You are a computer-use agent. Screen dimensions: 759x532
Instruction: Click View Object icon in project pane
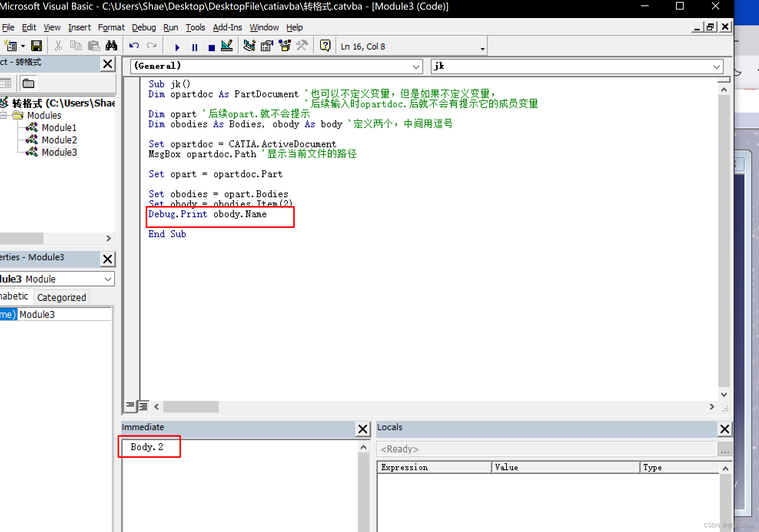tap(6, 83)
